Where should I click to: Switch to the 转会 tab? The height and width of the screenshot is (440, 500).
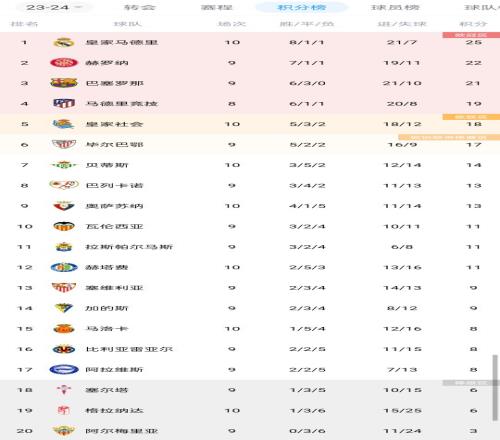click(139, 7)
